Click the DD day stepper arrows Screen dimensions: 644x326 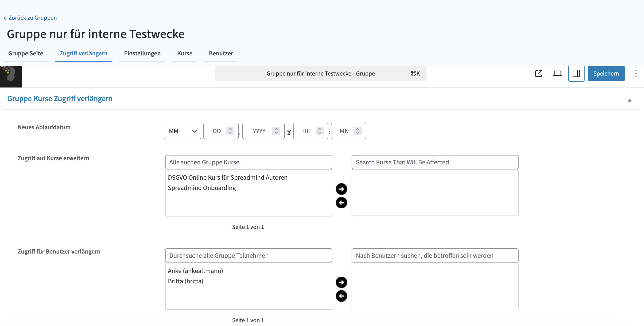coord(230,131)
